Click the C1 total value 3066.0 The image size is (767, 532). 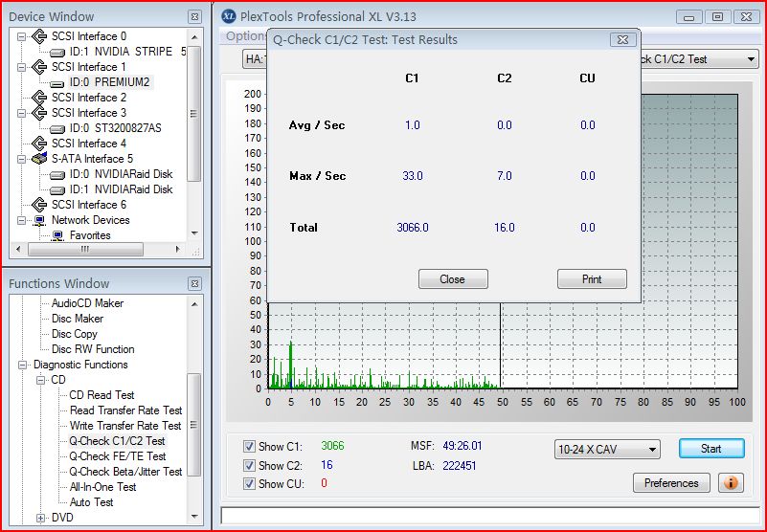[x=413, y=228]
